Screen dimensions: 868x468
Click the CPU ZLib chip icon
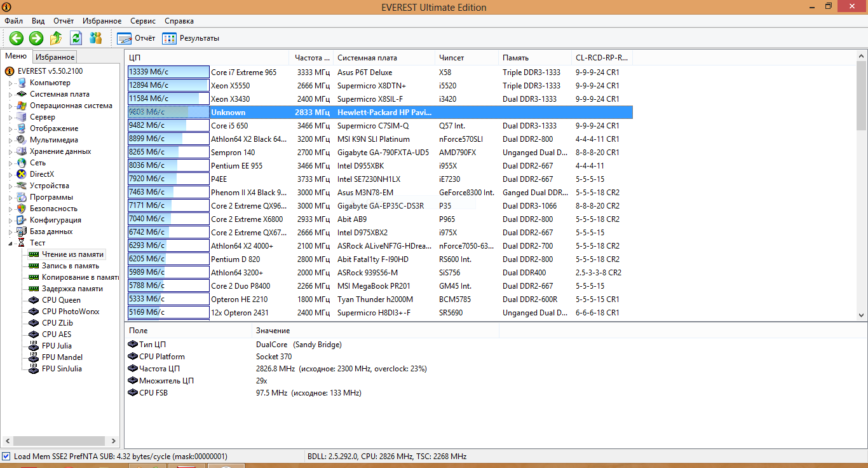(x=34, y=323)
